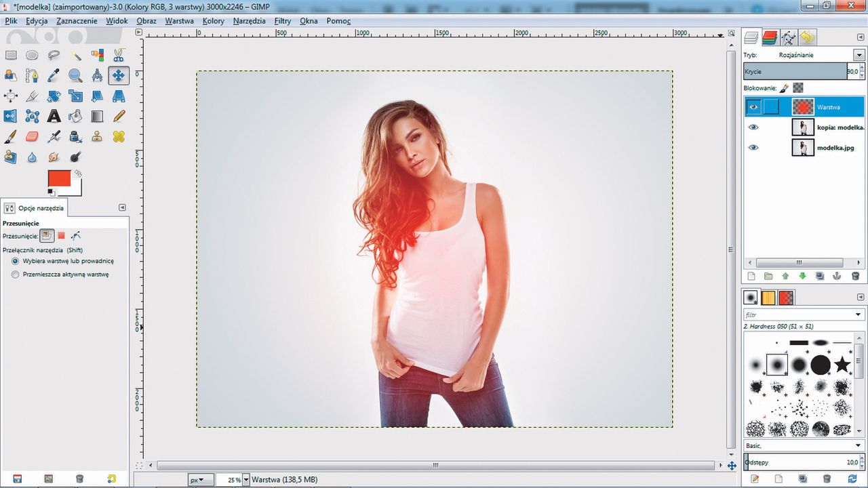Viewport: 868px width, 488px height.
Task: Switch to the Undo History tab
Action: click(x=808, y=37)
